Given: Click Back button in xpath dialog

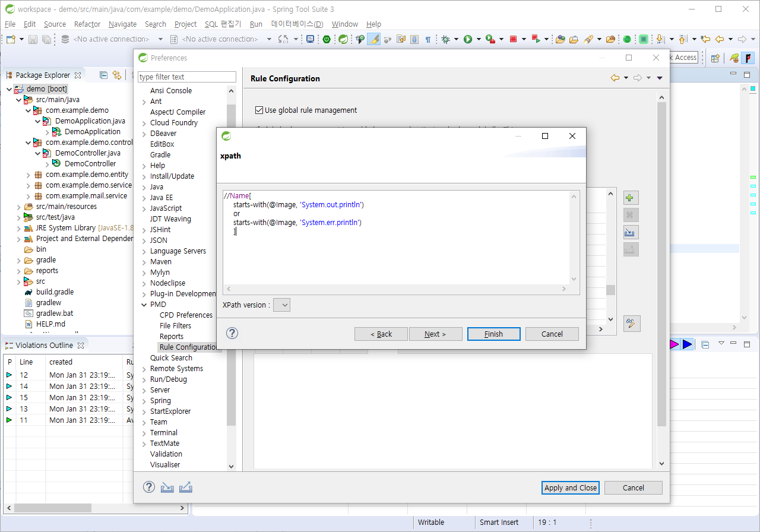Looking at the screenshot, I should click(x=381, y=334).
